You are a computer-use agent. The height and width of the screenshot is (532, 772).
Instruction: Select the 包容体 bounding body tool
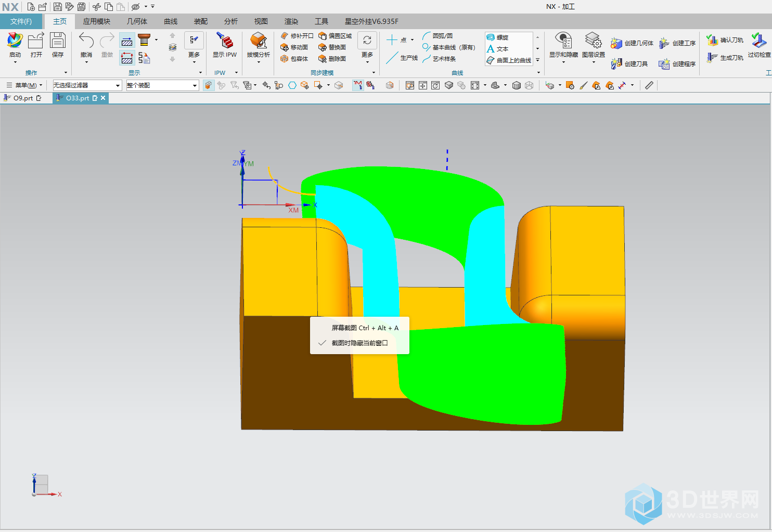point(294,59)
